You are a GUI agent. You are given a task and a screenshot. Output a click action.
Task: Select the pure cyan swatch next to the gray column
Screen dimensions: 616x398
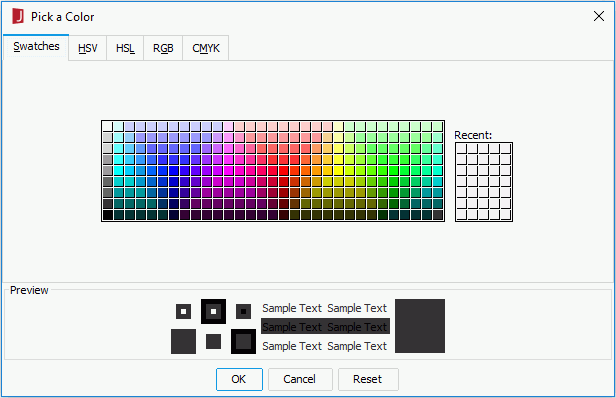[x=119, y=171]
